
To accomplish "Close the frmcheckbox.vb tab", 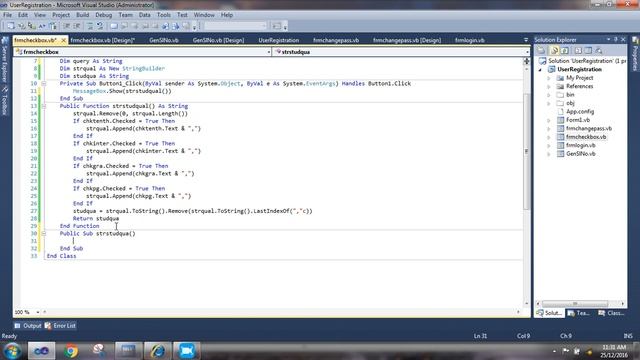I will coord(63,40).
